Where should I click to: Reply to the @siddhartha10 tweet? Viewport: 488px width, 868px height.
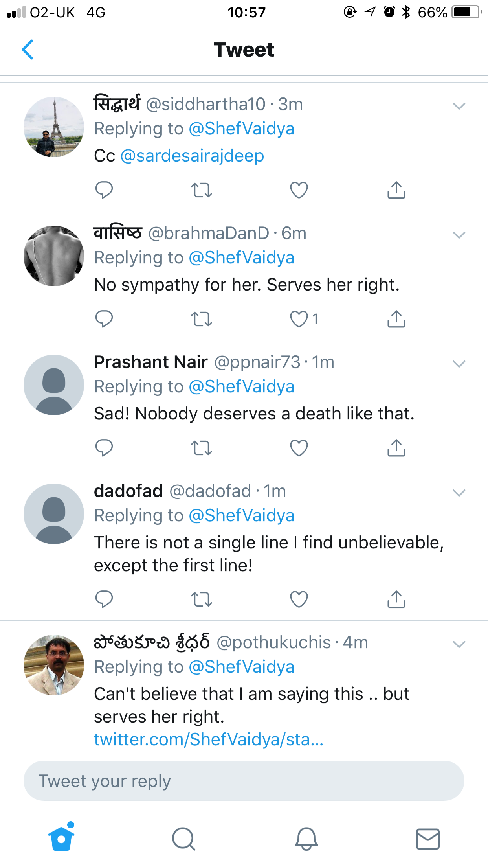(x=104, y=190)
